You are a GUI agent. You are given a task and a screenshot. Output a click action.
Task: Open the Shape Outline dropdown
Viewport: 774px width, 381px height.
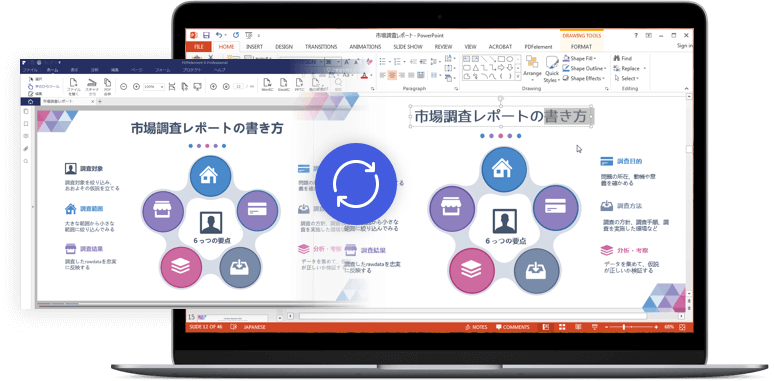[x=584, y=68]
